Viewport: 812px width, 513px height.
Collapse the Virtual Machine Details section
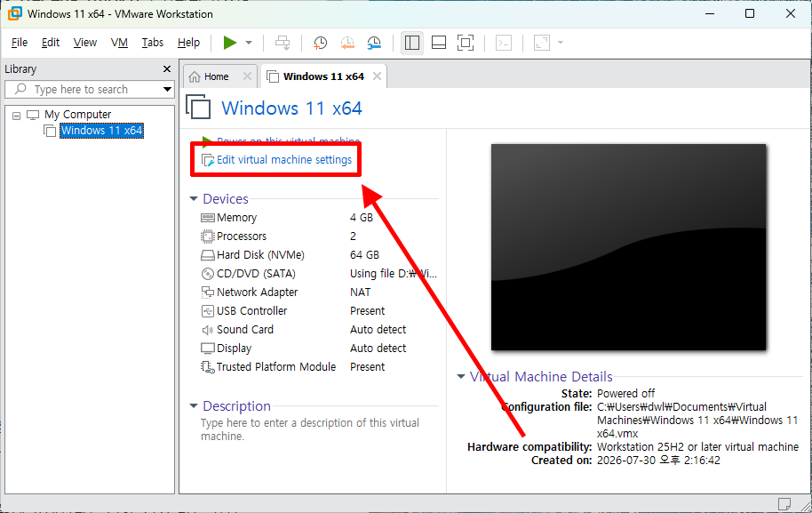pyautogui.click(x=461, y=376)
